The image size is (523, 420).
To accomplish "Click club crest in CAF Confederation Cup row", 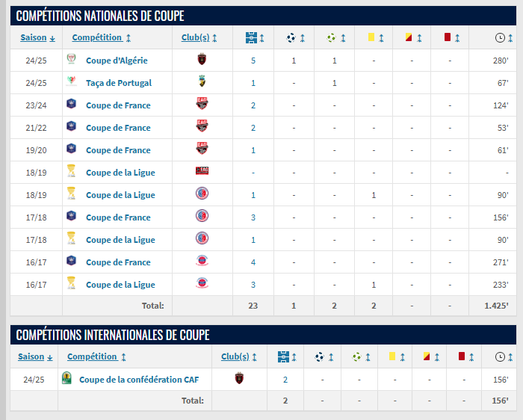I will (239, 379).
